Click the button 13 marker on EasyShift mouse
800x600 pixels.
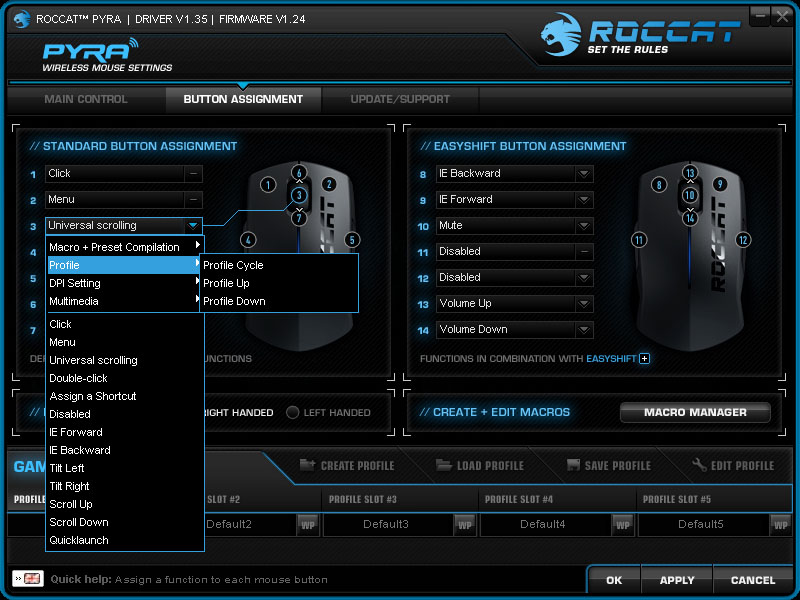(690, 172)
